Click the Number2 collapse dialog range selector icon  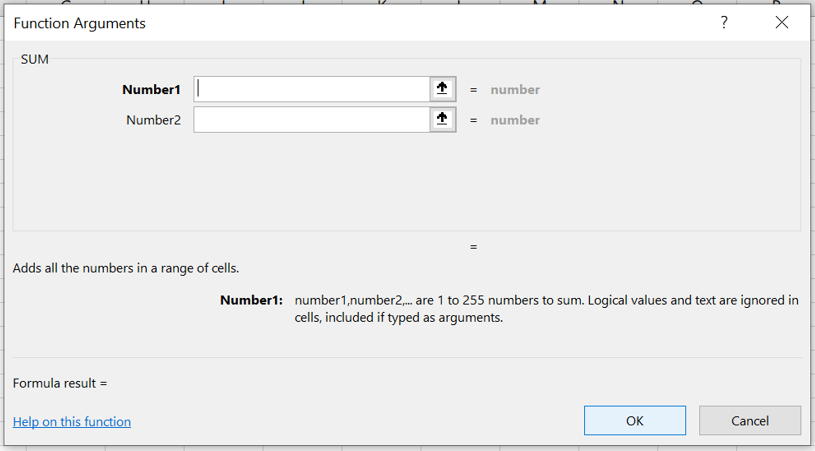click(x=442, y=120)
